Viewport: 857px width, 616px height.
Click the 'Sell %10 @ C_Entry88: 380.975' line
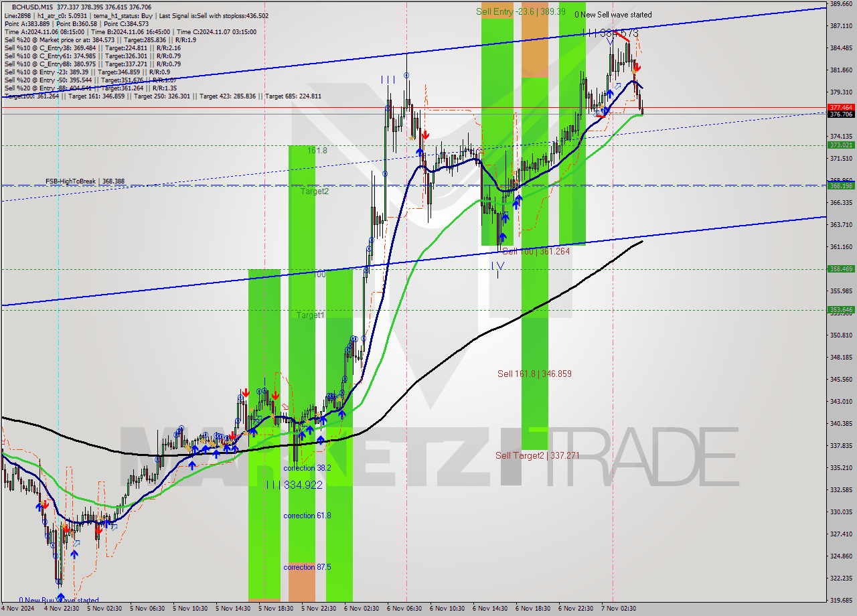(92, 64)
